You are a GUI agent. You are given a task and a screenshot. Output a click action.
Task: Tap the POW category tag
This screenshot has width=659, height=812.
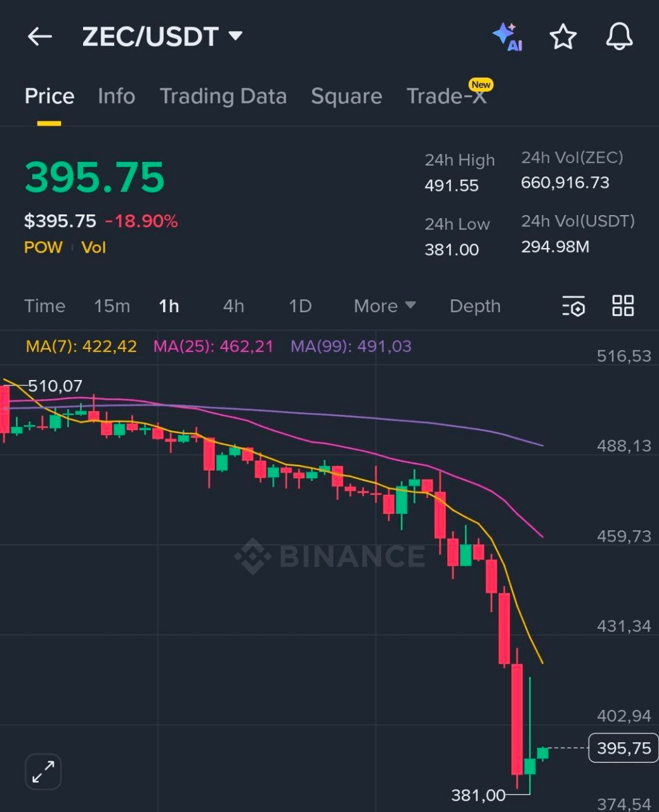pos(43,247)
